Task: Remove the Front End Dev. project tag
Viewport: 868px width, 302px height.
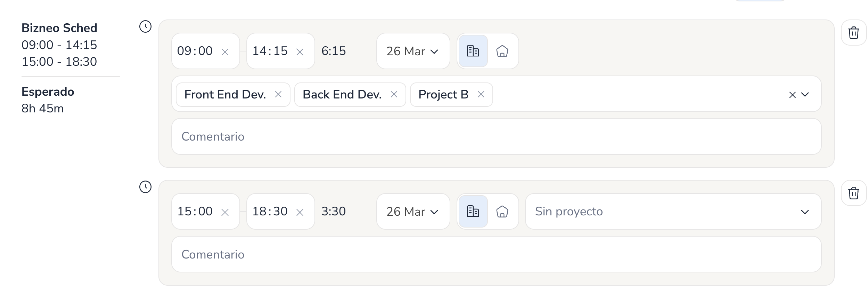Action: pos(278,94)
